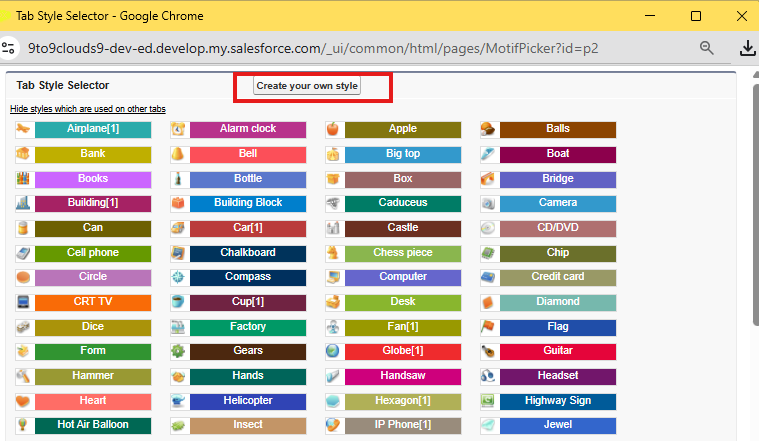
Task: Select the Helicopter style label
Action: pos(248,401)
